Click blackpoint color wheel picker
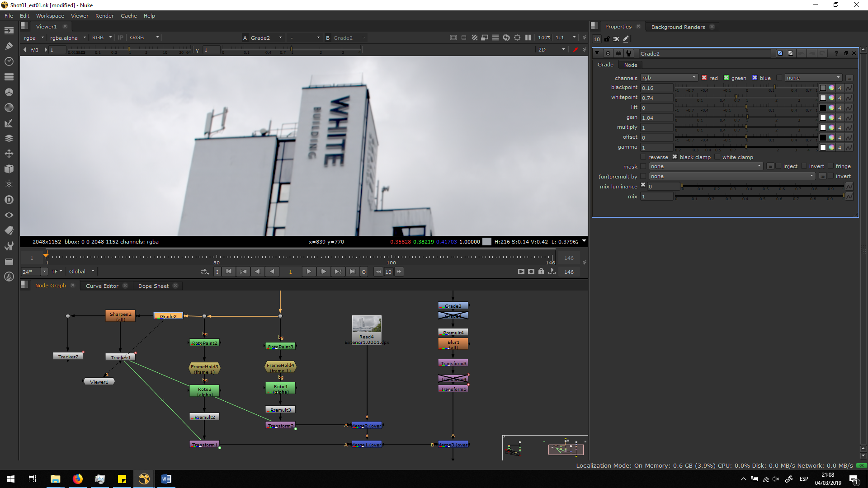 [x=831, y=88]
